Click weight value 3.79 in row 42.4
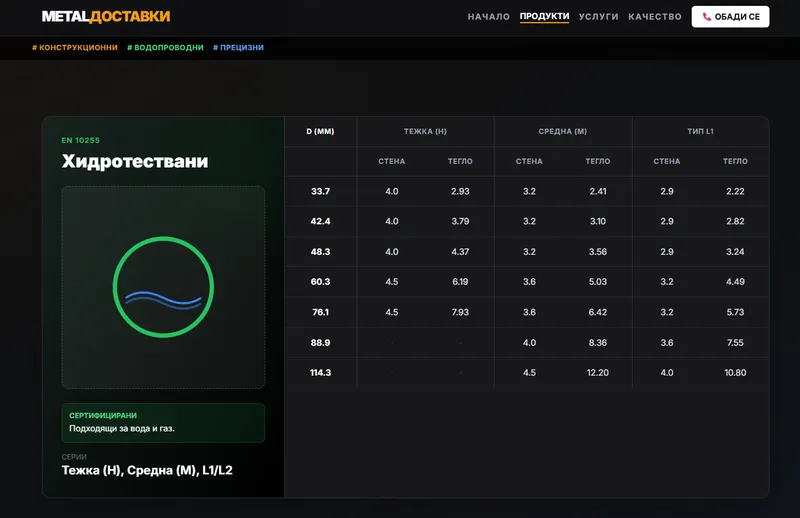 [x=460, y=221]
